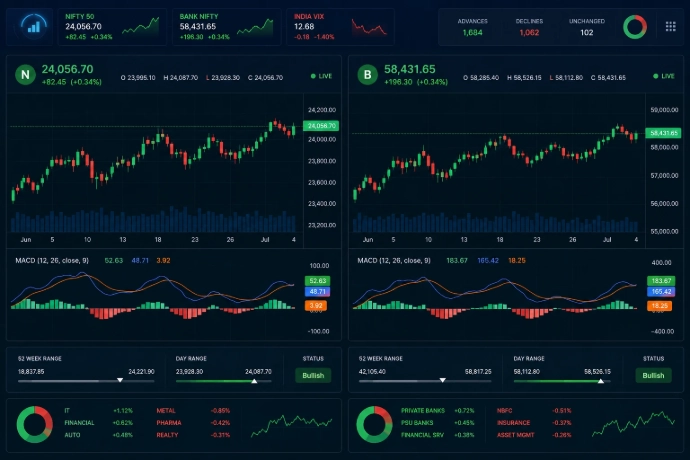Select the AUTO sector row
Screen dimensions: 690x460
98,435
